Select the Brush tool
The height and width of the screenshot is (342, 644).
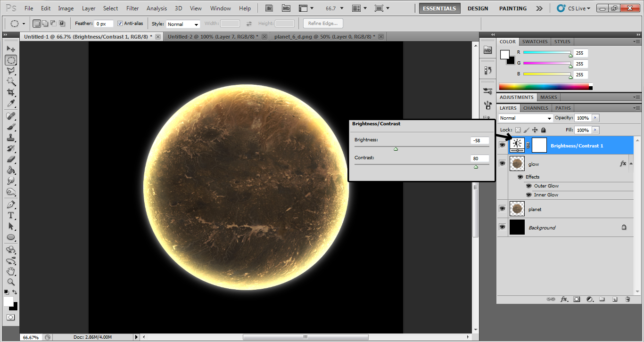point(11,126)
